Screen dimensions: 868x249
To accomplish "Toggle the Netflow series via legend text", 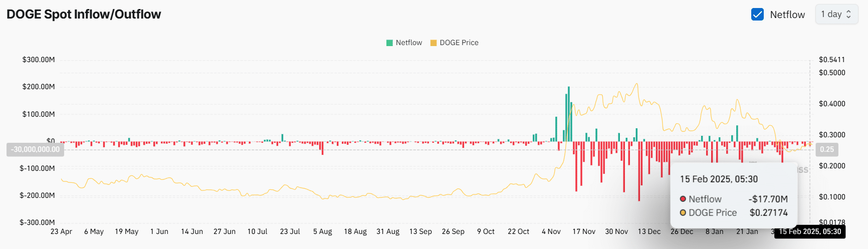I will tap(408, 43).
